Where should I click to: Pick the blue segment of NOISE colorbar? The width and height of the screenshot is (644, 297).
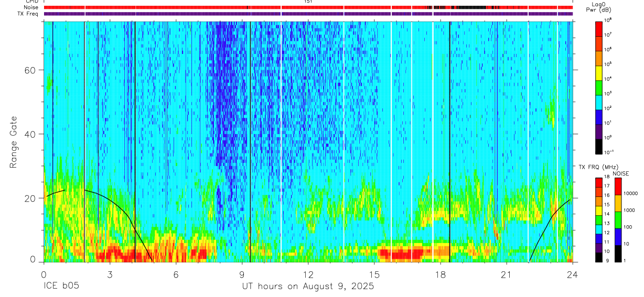(x=618, y=237)
